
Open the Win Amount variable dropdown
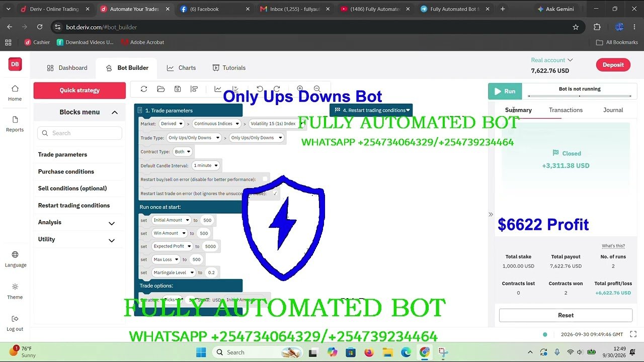coord(170,233)
